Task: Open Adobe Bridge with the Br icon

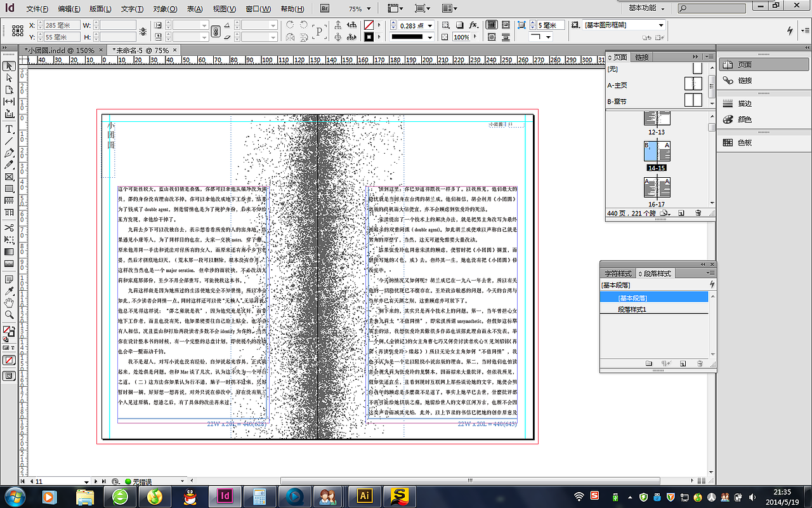Action: 325,9
